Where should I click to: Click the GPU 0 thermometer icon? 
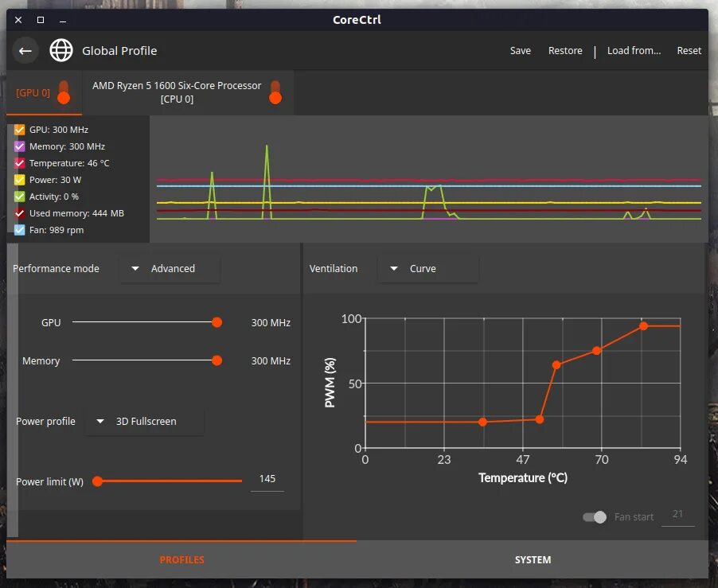tap(64, 92)
